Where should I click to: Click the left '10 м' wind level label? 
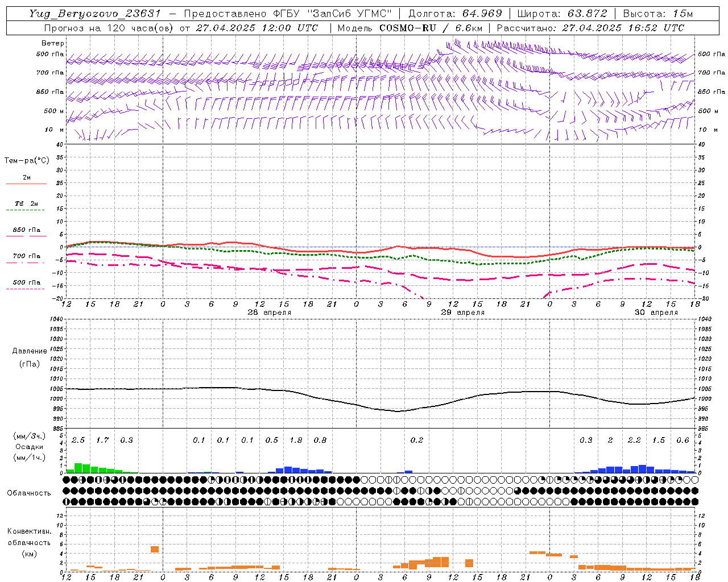54,130
